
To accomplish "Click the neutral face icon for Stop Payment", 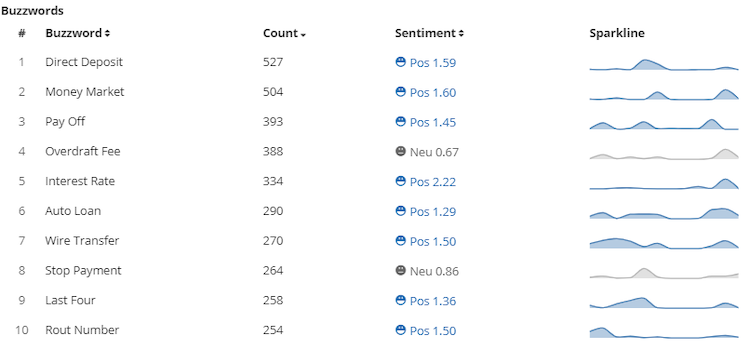I will 401,270.
